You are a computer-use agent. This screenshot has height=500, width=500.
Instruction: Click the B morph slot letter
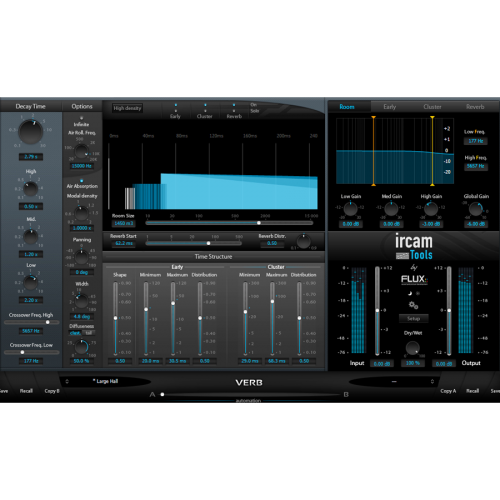click(x=346, y=395)
